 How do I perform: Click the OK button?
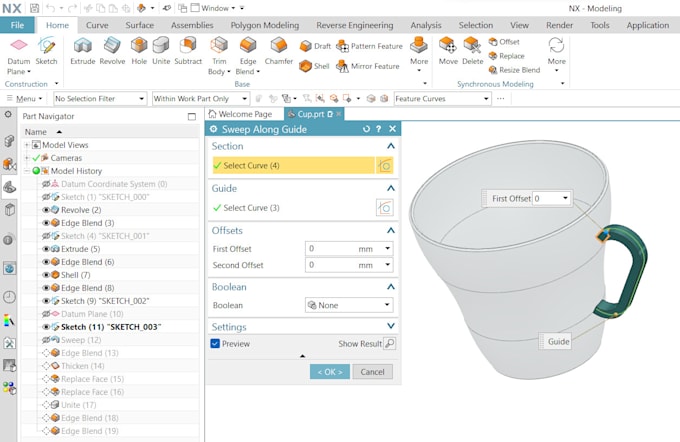[329, 372]
